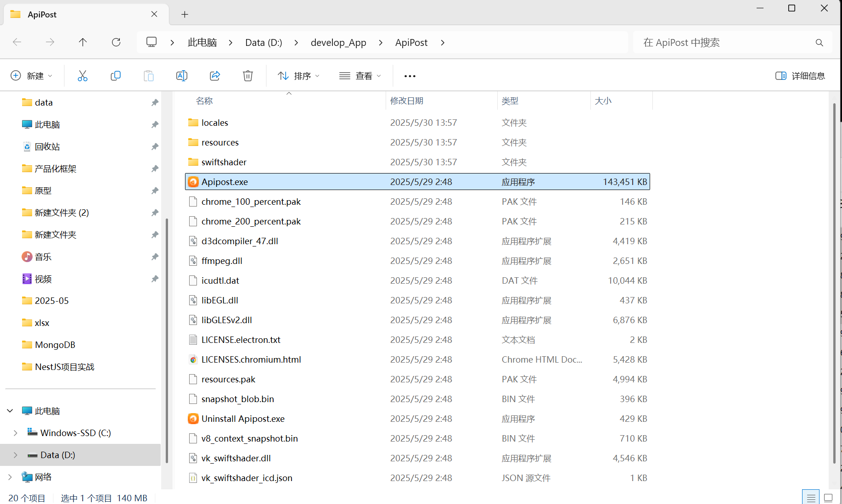Sort by 类型 column header
The width and height of the screenshot is (842, 504).
pyautogui.click(x=510, y=101)
